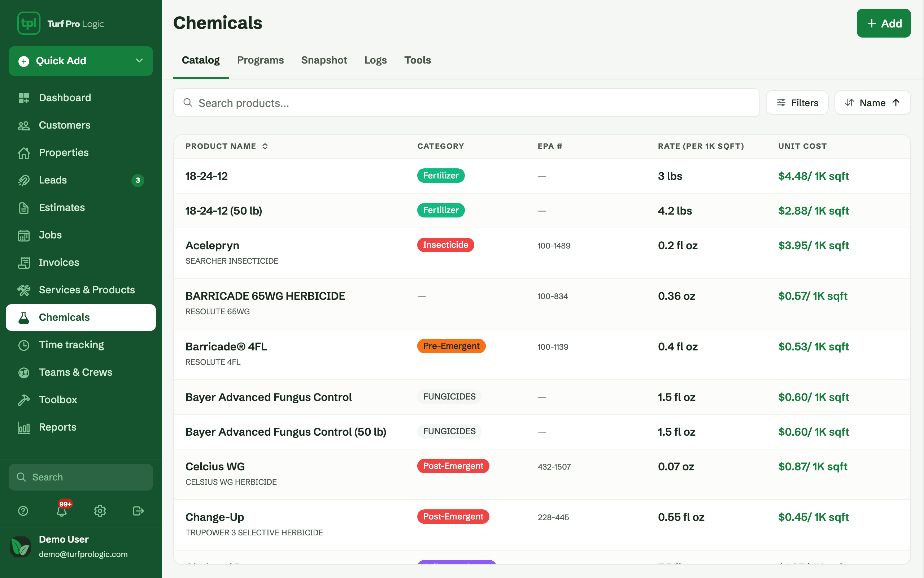Image resolution: width=924 pixels, height=578 pixels.
Task: Open the Logs tab
Action: pos(375,60)
